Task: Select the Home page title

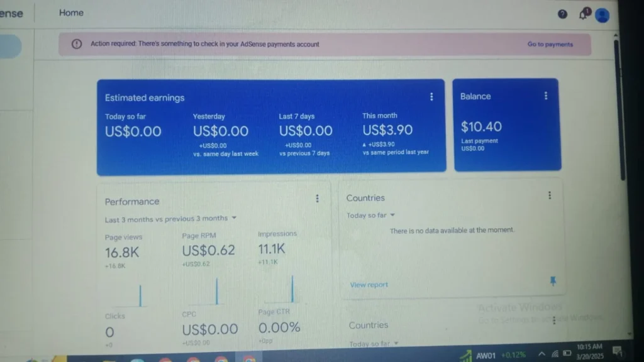Action: click(x=71, y=13)
